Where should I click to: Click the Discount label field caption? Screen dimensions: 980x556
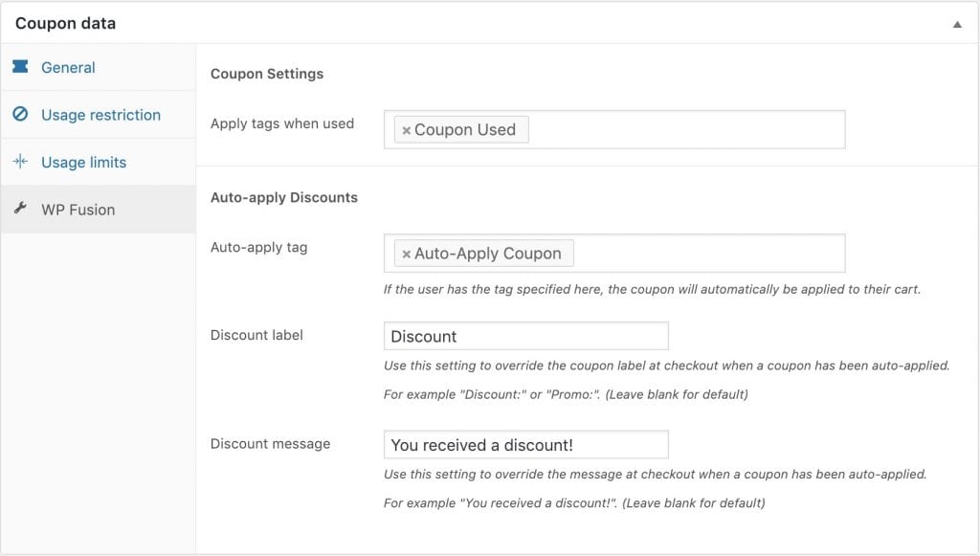click(x=256, y=335)
